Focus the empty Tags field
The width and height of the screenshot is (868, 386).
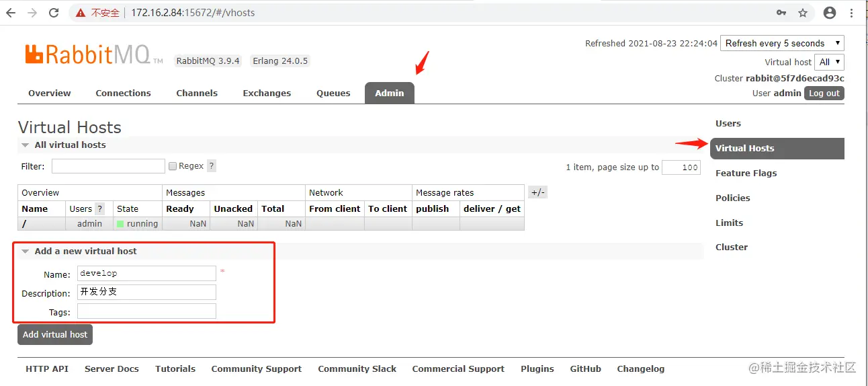146,311
